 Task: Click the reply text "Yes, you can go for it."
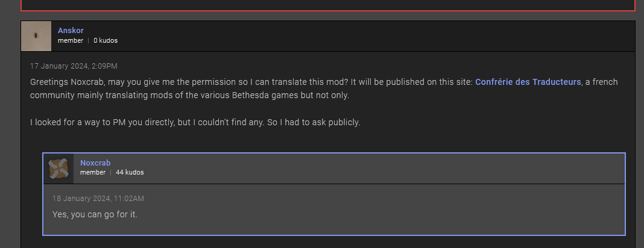[x=95, y=214]
